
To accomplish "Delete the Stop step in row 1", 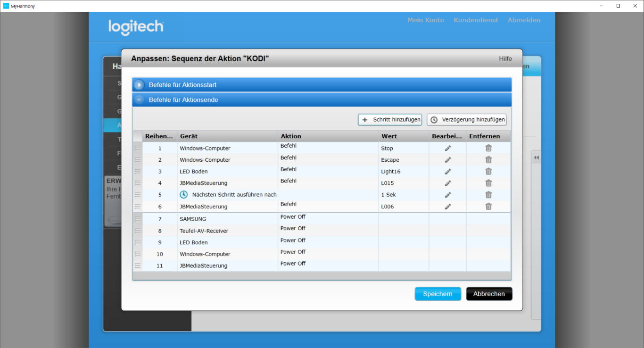I will pos(488,148).
